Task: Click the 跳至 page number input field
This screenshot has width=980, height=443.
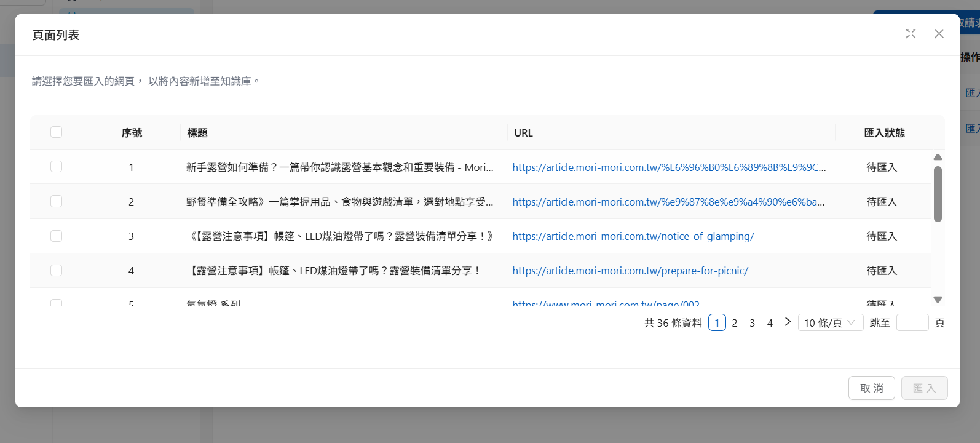Action: 912,322
